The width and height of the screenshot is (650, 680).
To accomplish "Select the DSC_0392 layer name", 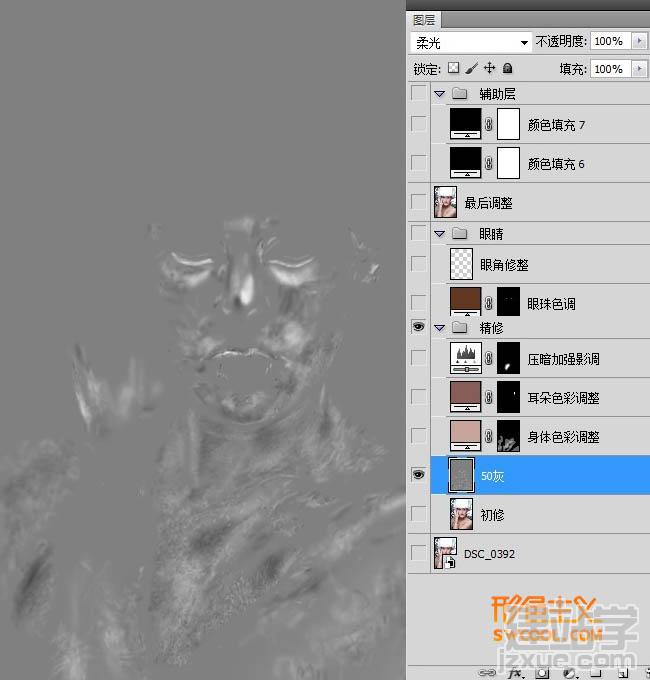I will pos(489,554).
